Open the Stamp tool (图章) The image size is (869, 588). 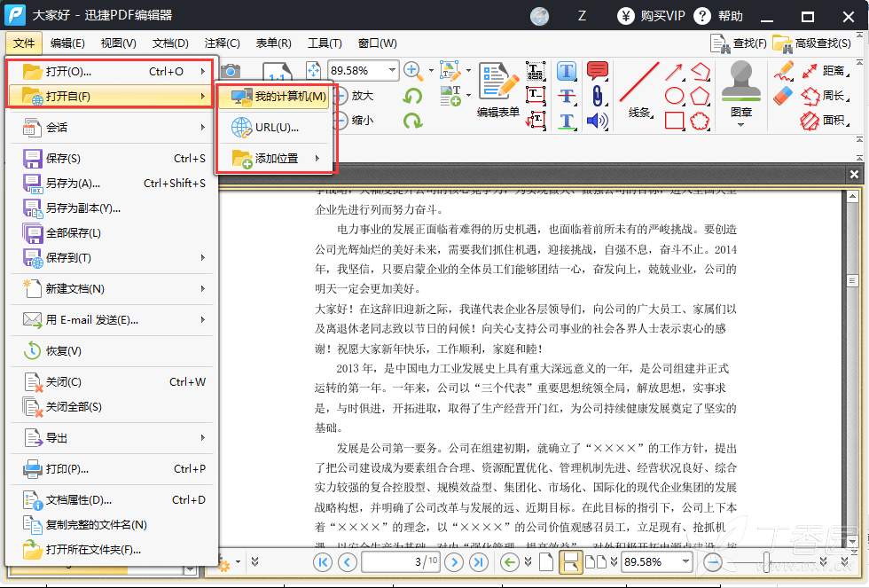tap(741, 89)
